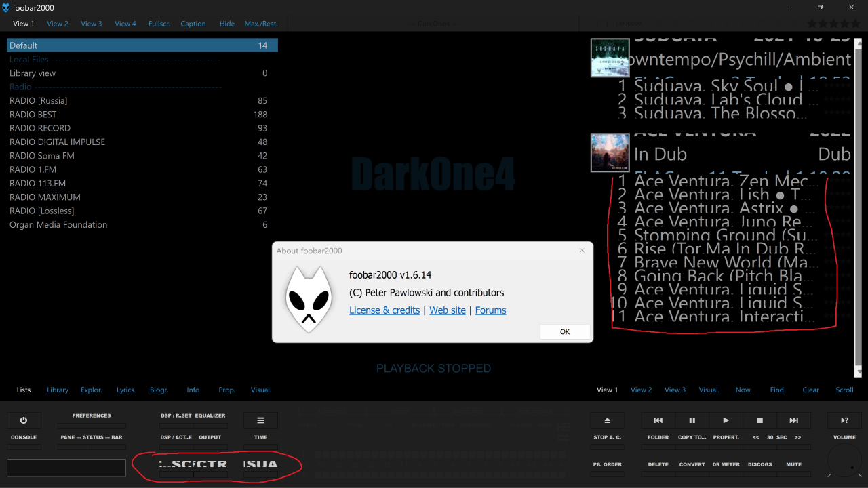Viewport: 868px width, 488px height.
Task: Switch to View 2 in top bar
Action: [x=58, y=24]
